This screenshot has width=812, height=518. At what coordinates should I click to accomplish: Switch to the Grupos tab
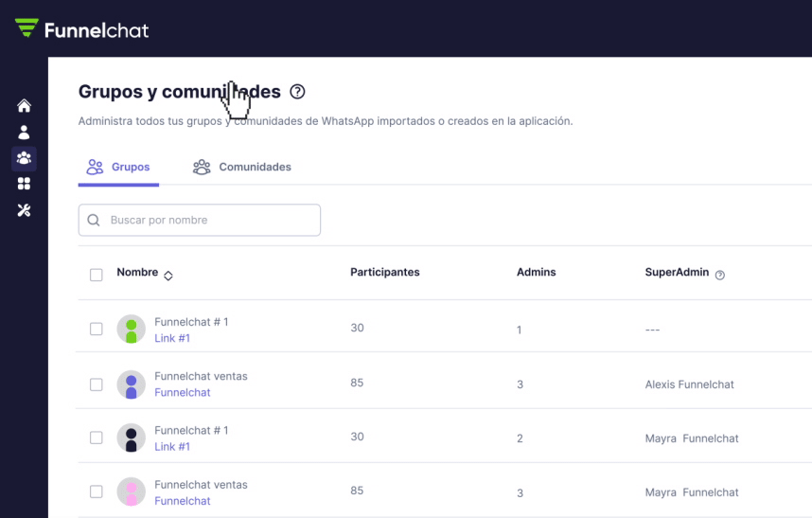(119, 168)
